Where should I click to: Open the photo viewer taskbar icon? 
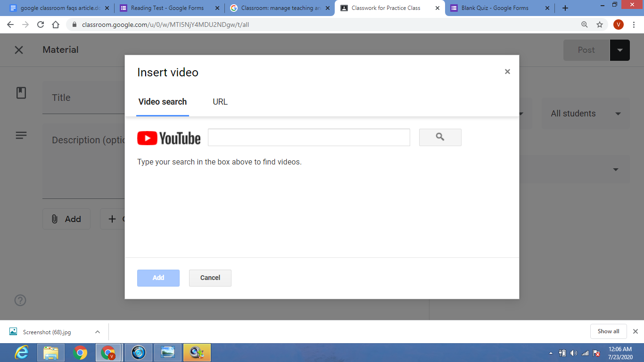tap(167, 353)
